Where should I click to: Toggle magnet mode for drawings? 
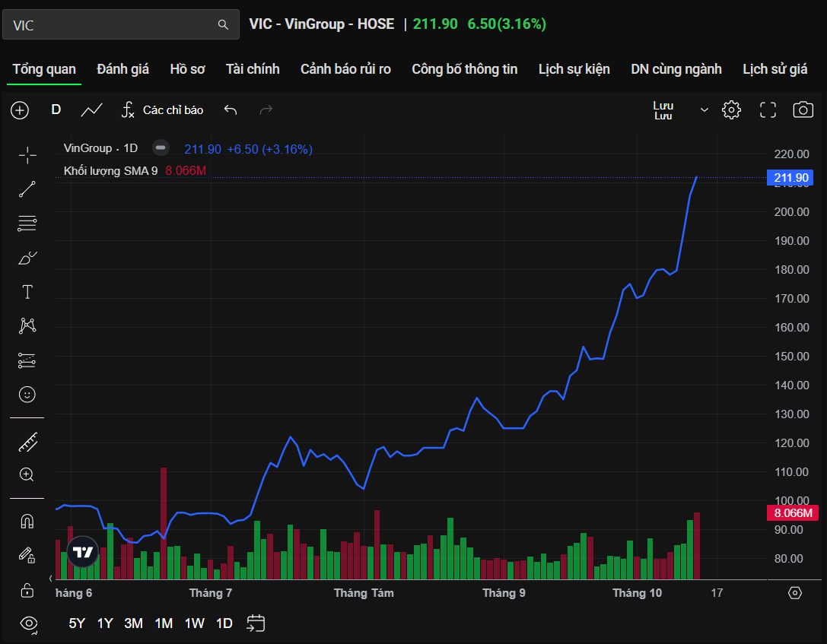click(x=27, y=522)
